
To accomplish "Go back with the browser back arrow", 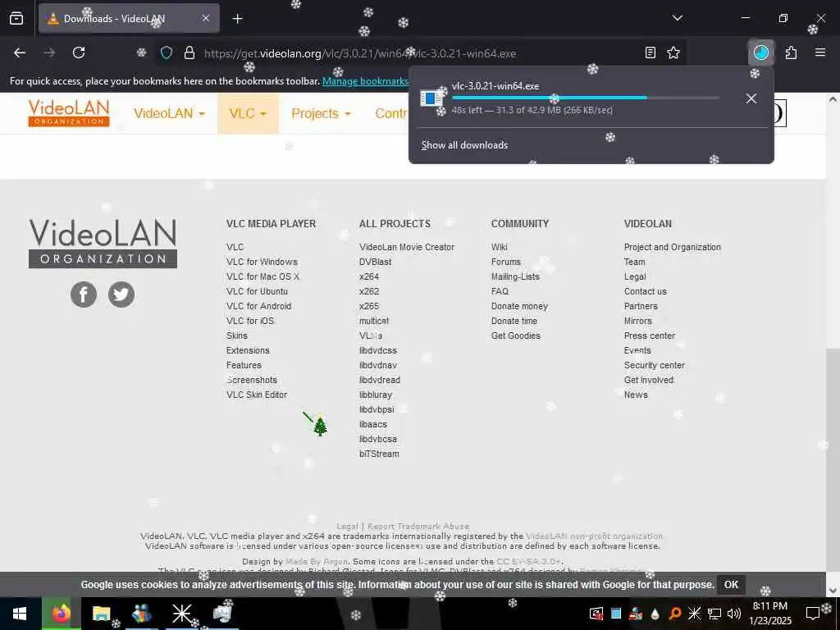I will (20, 52).
